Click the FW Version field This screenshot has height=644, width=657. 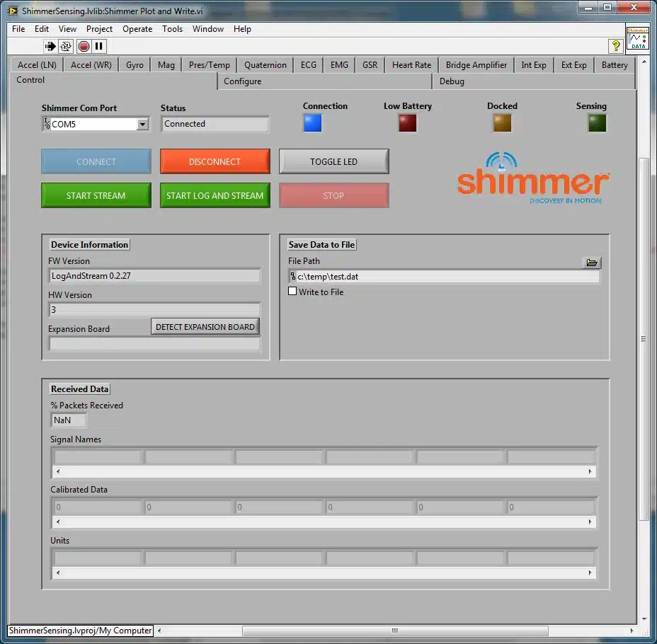point(154,275)
